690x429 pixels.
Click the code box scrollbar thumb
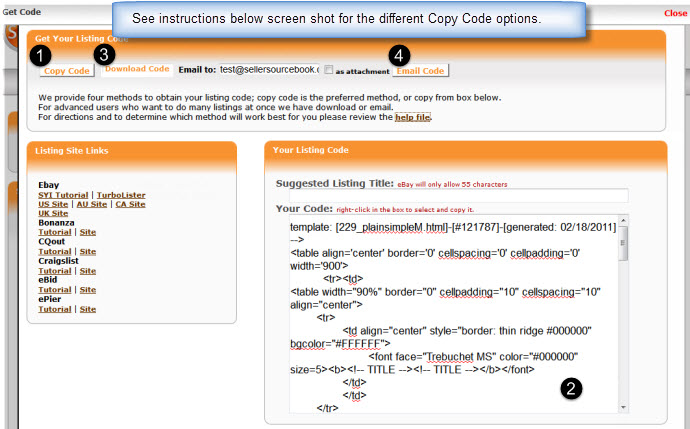623,243
